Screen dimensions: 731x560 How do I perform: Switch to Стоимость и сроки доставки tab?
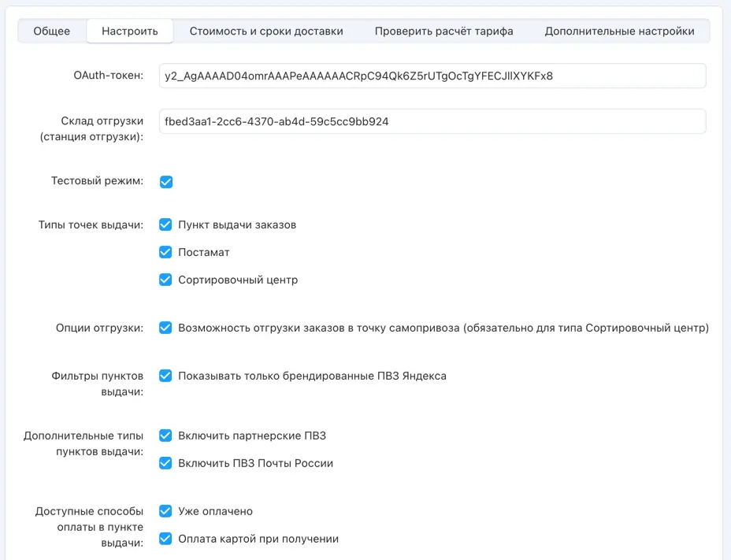[266, 32]
